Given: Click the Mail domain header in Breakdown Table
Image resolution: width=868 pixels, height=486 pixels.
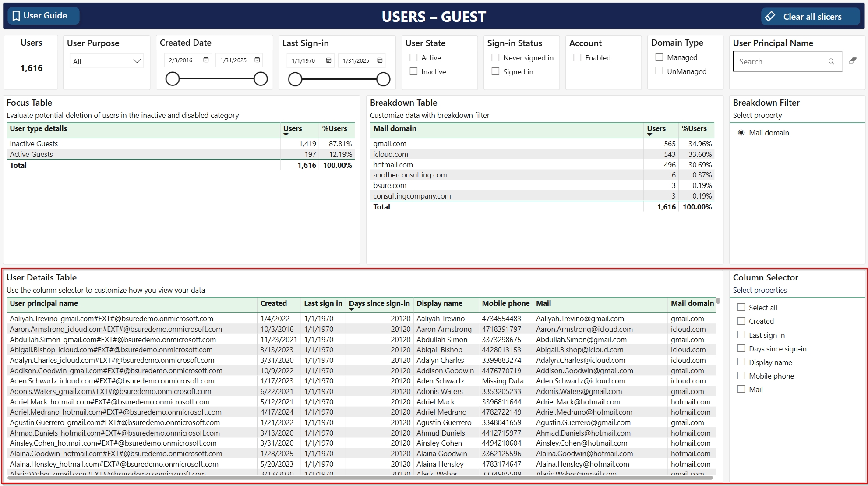Looking at the screenshot, I should [x=395, y=128].
